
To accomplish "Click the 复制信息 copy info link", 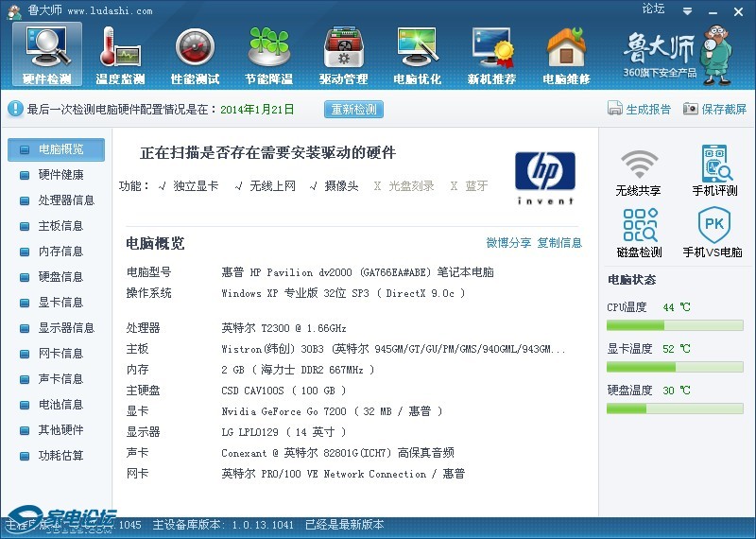I will [x=559, y=243].
